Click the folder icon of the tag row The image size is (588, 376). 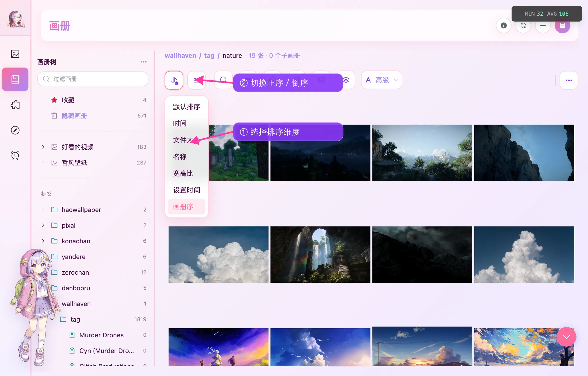[63, 319]
